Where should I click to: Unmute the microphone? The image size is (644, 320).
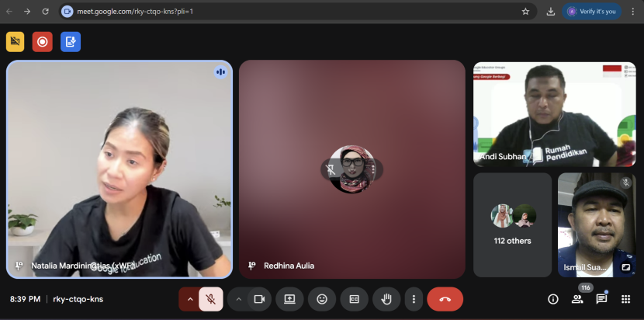[x=211, y=299]
